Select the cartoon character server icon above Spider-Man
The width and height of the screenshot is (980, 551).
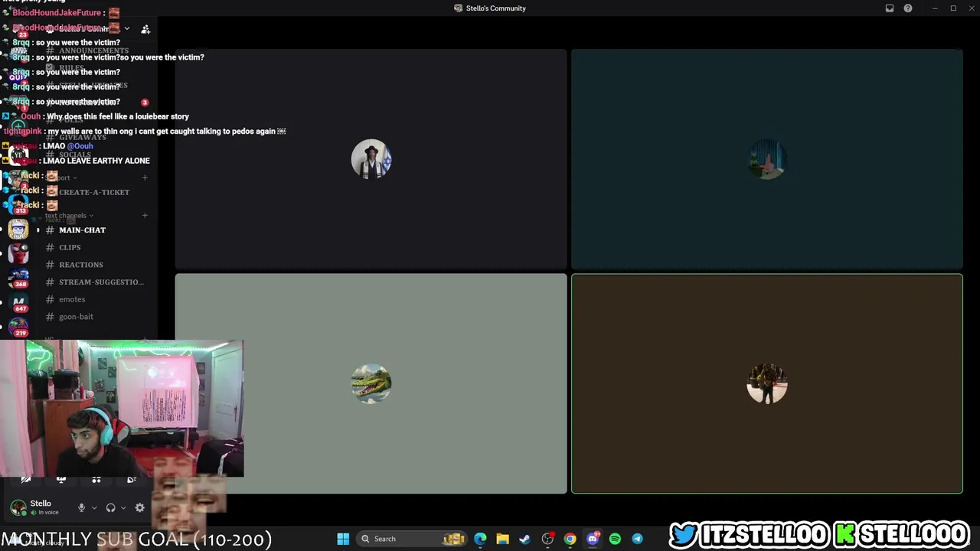click(19, 229)
